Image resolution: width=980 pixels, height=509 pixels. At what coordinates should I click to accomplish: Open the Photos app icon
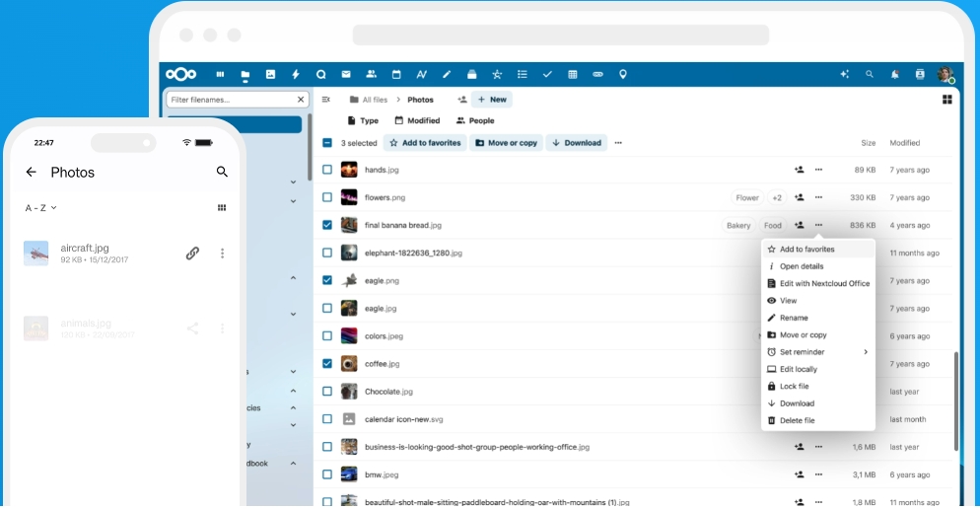[270, 74]
